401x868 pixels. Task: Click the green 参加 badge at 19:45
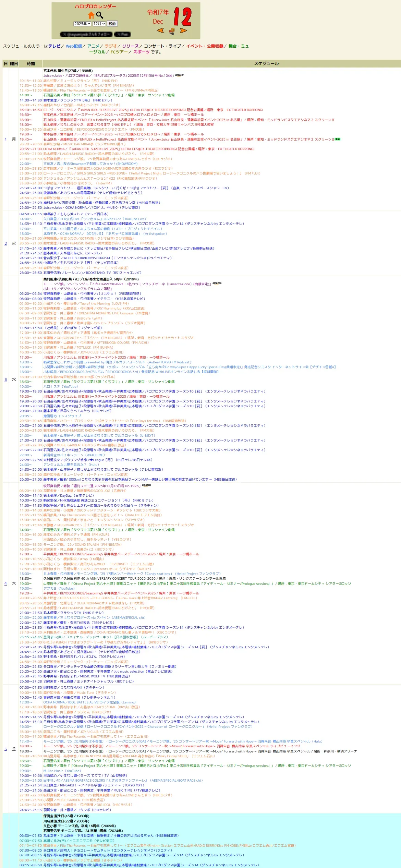point(338,139)
